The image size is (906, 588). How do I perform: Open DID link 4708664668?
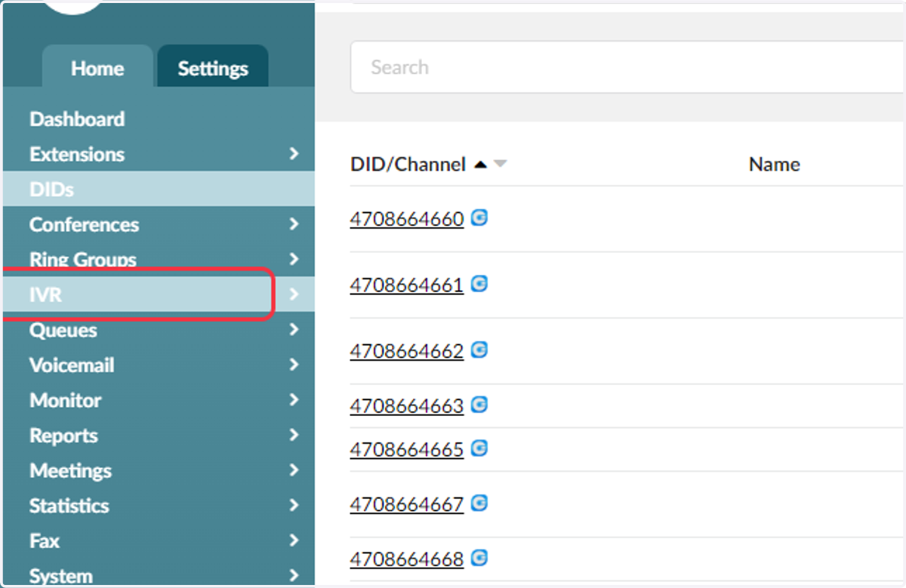click(x=407, y=559)
